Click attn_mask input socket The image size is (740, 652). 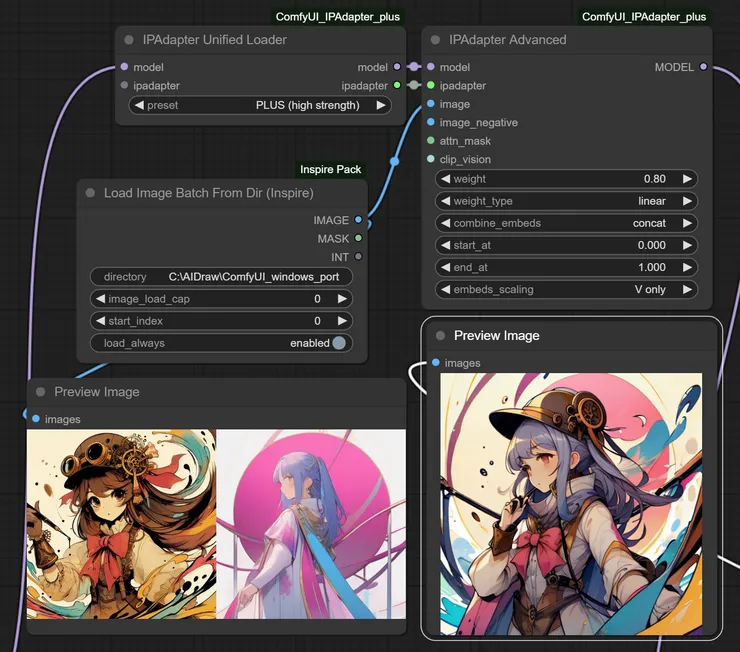click(x=430, y=140)
